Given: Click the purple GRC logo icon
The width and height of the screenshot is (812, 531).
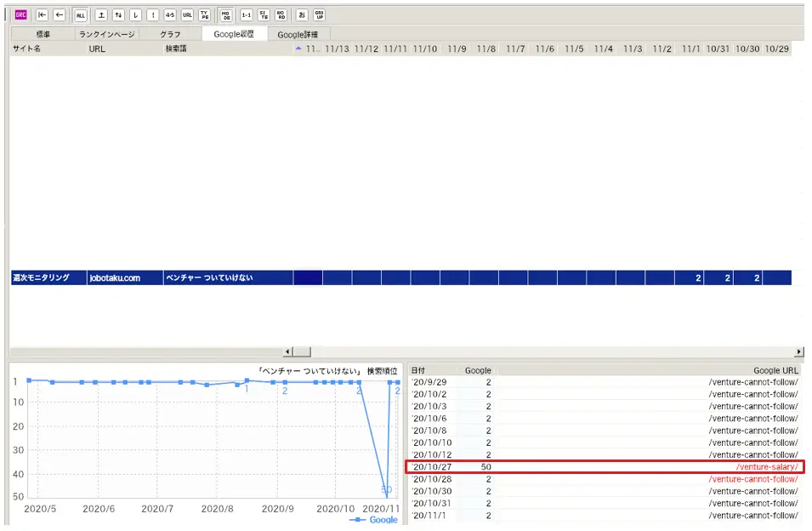Looking at the screenshot, I should 21,14.
